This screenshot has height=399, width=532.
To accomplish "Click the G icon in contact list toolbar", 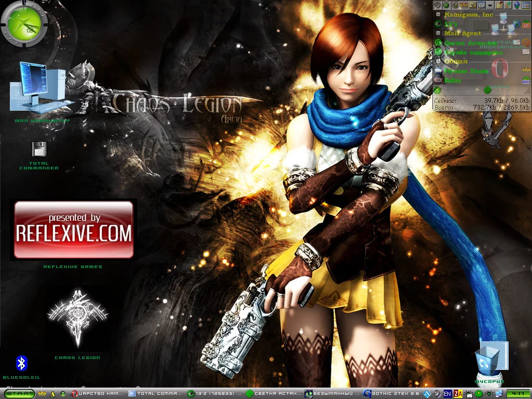I will [x=455, y=5].
